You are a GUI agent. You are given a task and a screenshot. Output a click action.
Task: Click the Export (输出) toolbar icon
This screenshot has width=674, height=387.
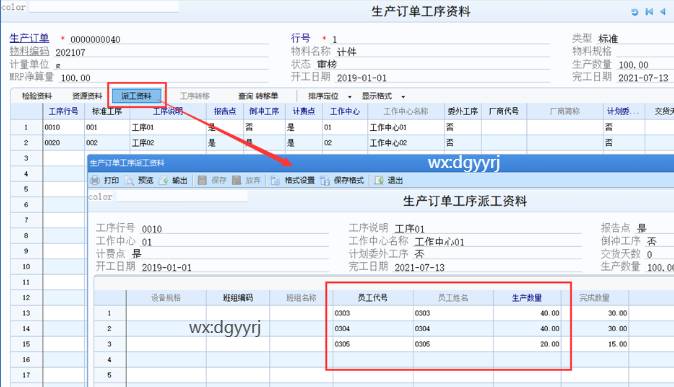pos(164,181)
